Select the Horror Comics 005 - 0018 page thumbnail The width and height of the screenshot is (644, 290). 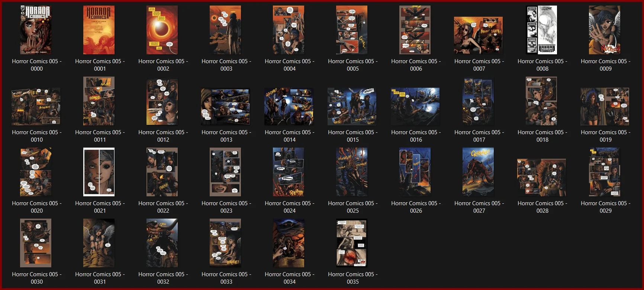pyautogui.click(x=541, y=101)
